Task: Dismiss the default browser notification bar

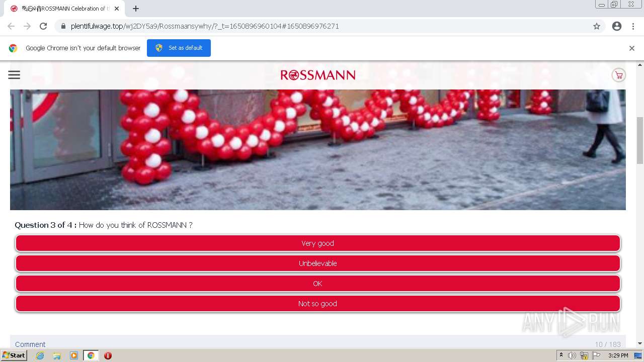Action: [x=631, y=48]
